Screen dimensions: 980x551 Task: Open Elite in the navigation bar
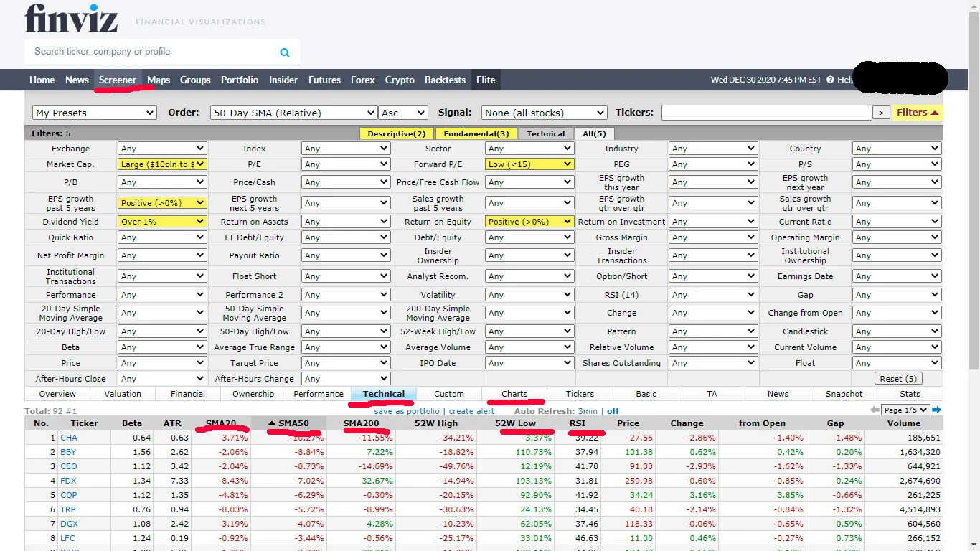tap(486, 80)
